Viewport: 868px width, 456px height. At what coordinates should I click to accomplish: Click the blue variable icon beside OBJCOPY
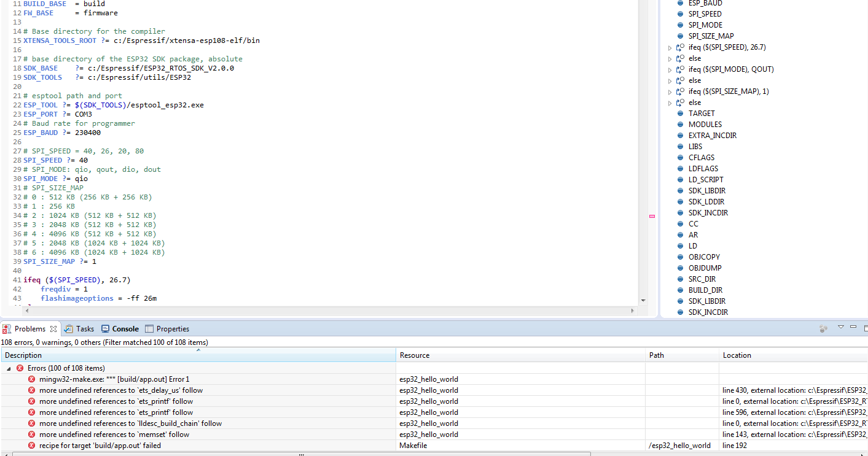[x=680, y=257]
